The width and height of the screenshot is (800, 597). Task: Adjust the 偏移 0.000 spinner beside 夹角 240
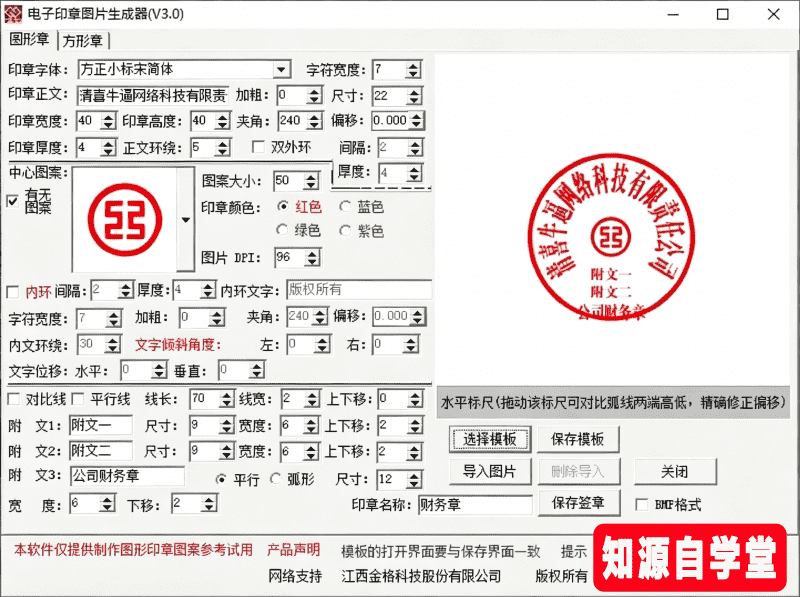[417, 120]
